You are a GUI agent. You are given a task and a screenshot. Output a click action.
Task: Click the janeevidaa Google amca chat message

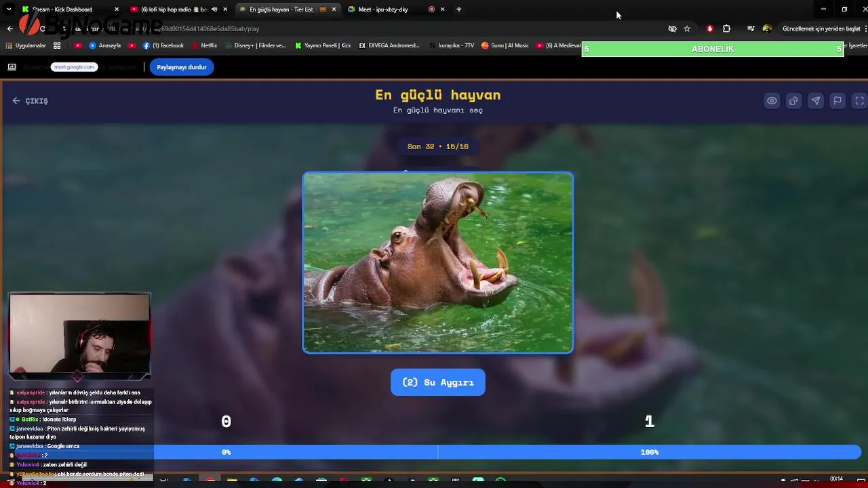pyautogui.click(x=44, y=446)
